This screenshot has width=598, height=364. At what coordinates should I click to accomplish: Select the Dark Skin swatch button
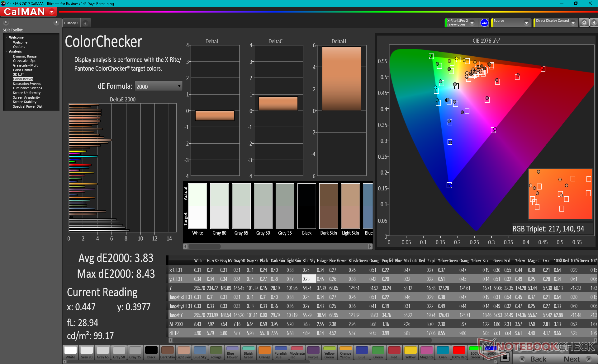point(167,352)
